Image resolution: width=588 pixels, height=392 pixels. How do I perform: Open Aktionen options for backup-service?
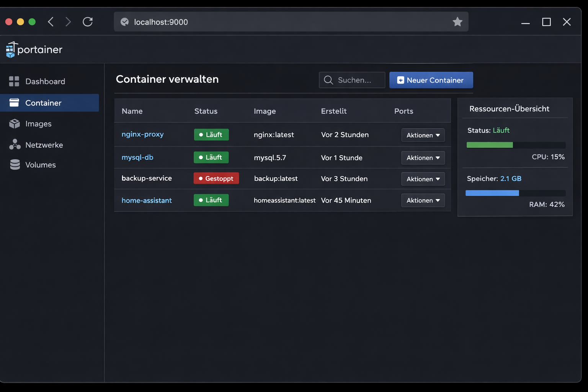(x=423, y=179)
